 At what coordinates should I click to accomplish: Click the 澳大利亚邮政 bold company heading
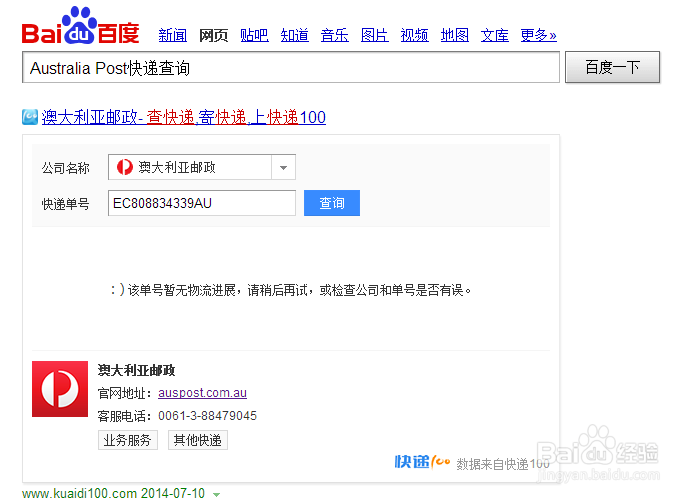point(137,370)
